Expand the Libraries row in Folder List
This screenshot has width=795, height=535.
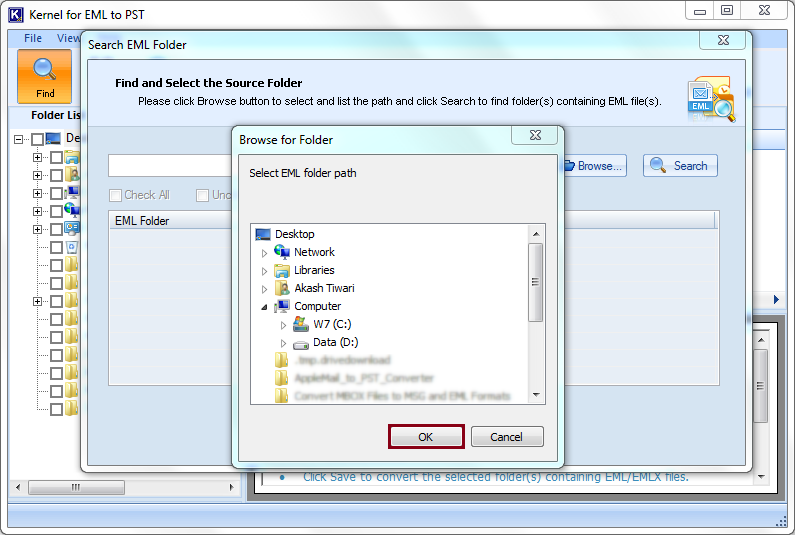click(38, 157)
